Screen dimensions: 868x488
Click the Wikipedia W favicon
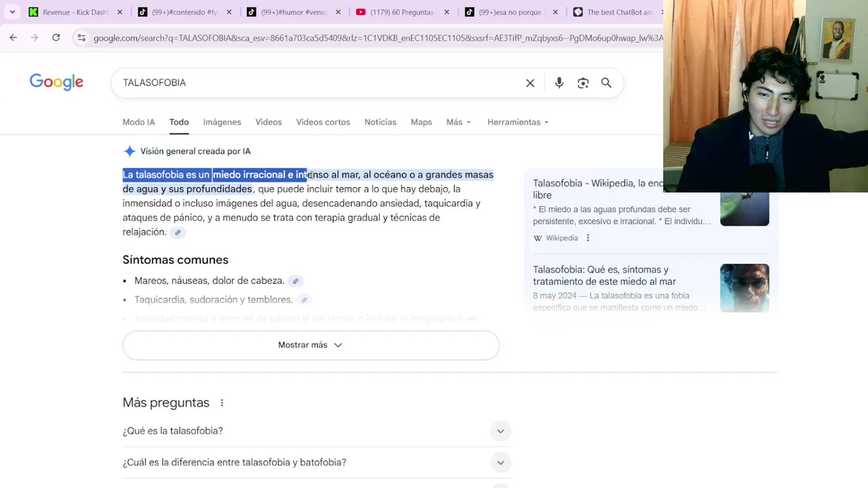(x=538, y=238)
